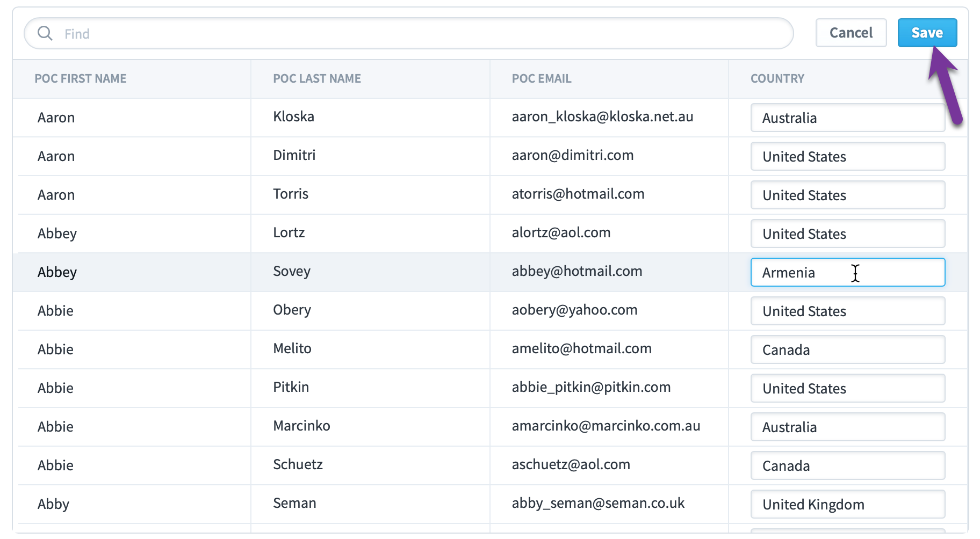Click last name Dimitri

(x=294, y=155)
